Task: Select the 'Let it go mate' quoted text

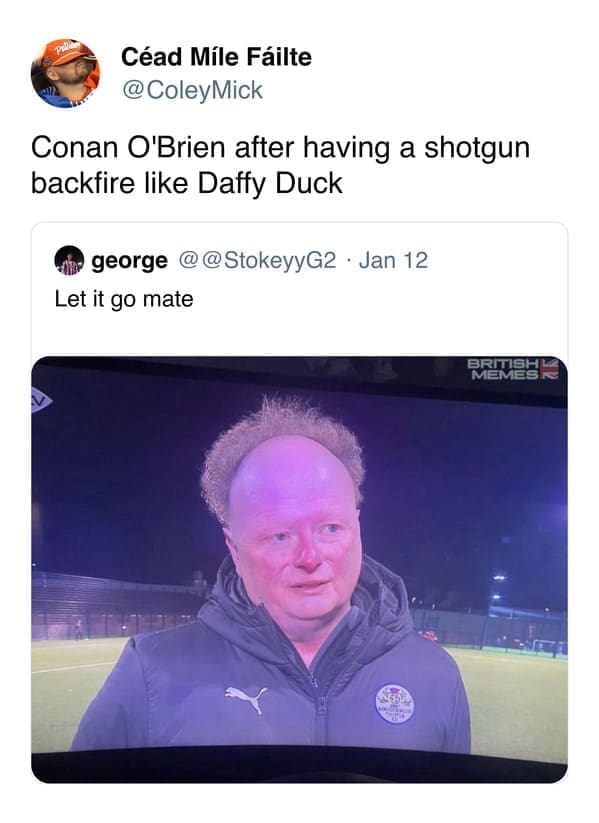Action: coord(124,299)
